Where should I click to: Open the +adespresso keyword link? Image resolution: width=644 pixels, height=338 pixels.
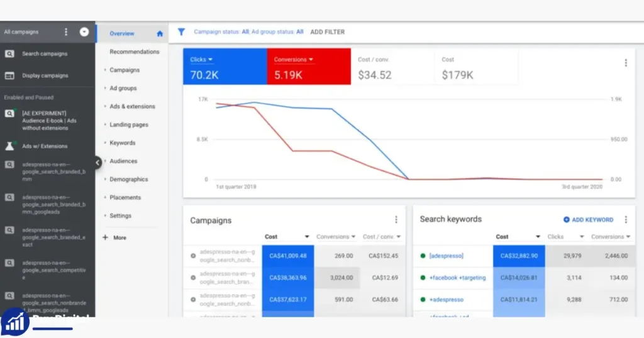pyautogui.click(x=446, y=300)
